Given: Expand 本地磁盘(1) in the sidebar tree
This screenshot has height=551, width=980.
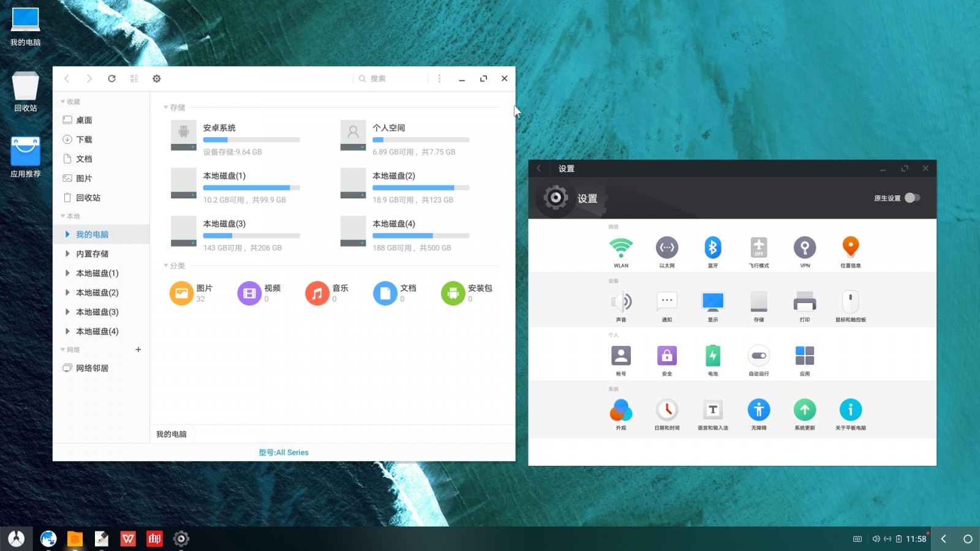Looking at the screenshot, I should point(67,273).
